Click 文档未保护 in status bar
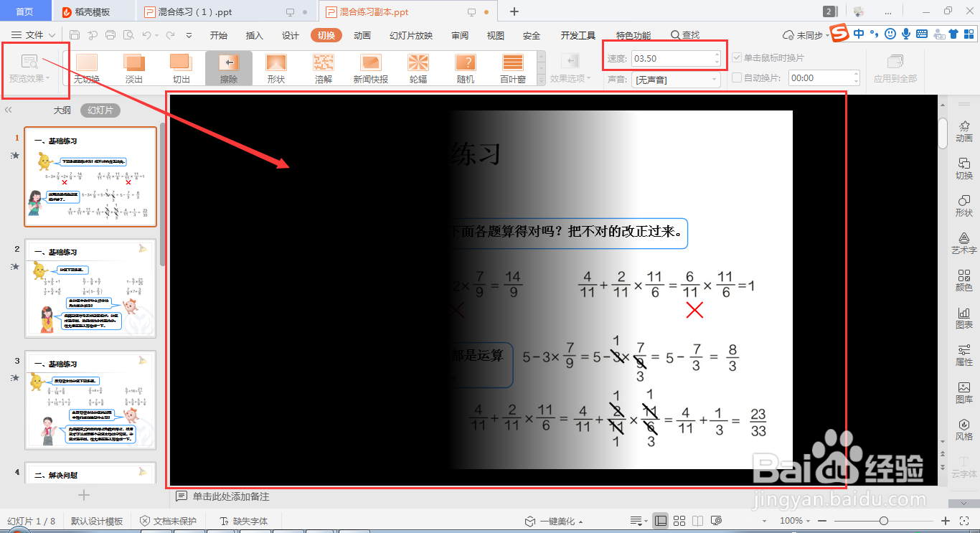Image resolution: width=980 pixels, height=533 pixels. [x=168, y=522]
